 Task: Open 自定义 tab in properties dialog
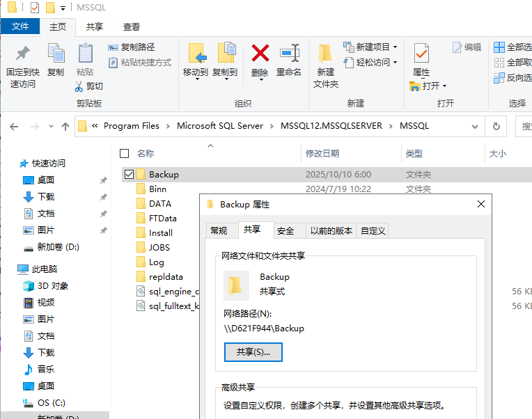[x=373, y=231]
